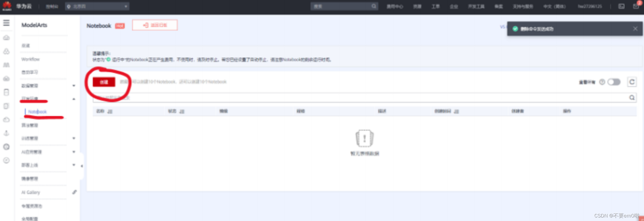Sort by the 创建时间 column sort icon

point(456,111)
